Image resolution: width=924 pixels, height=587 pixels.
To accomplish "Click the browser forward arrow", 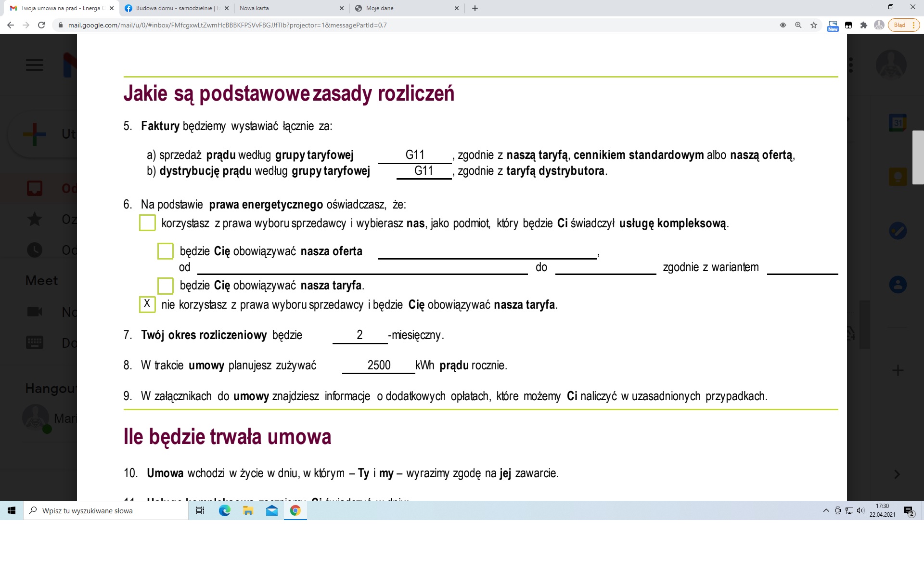I will pos(26,25).
